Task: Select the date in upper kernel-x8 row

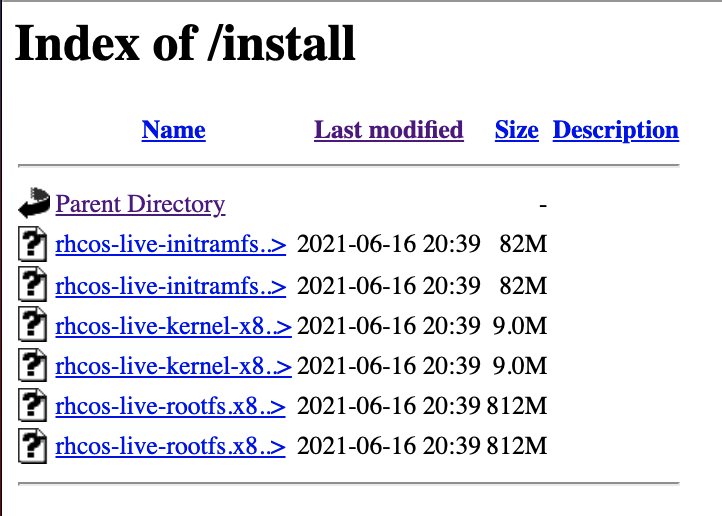Action: point(389,326)
